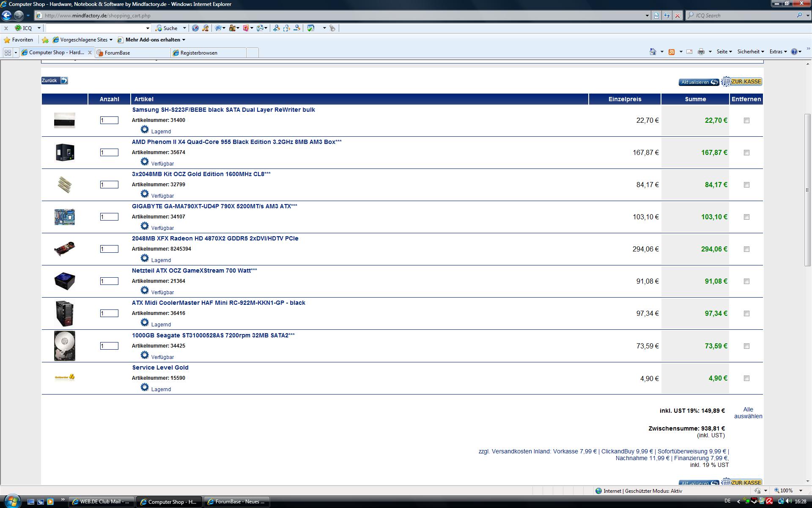Click the Quick Tabs grid icon
The height and width of the screenshot is (508, 812).
[x=8, y=52]
